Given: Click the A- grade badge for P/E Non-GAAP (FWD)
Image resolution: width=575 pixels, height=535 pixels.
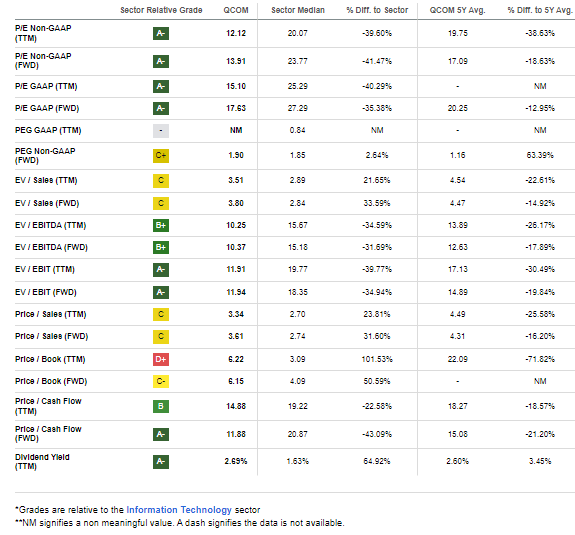Looking at the screenshot, I should [161, 61].
